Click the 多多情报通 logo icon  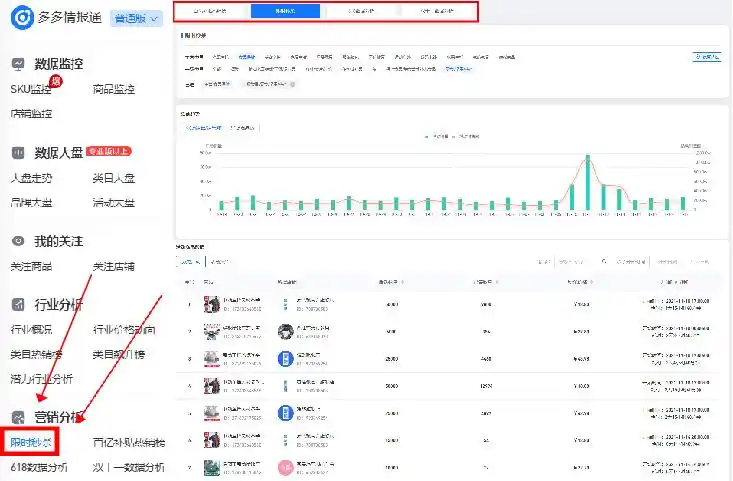(20, 19)
